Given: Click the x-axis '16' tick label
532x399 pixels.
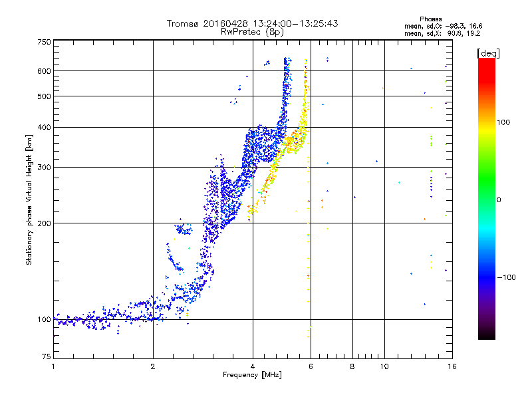Looking at the screenshot, I should [452, 366].
